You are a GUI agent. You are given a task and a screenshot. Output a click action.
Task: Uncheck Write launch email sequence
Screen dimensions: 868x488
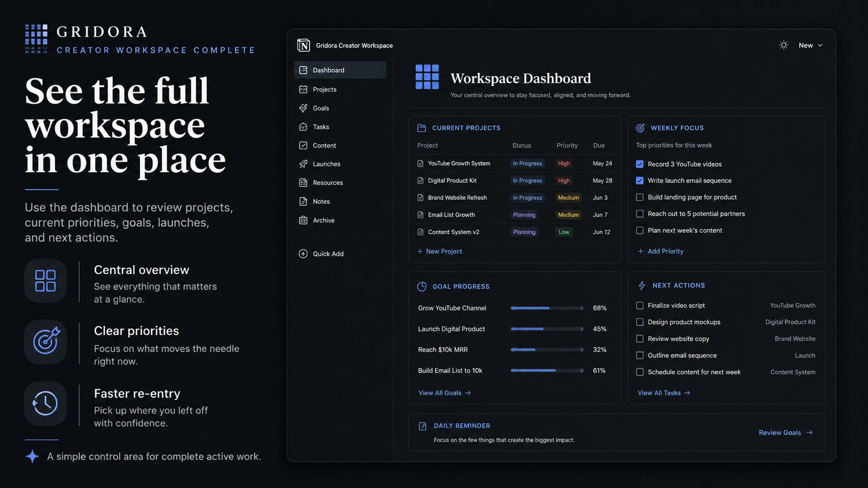(639, 181)
